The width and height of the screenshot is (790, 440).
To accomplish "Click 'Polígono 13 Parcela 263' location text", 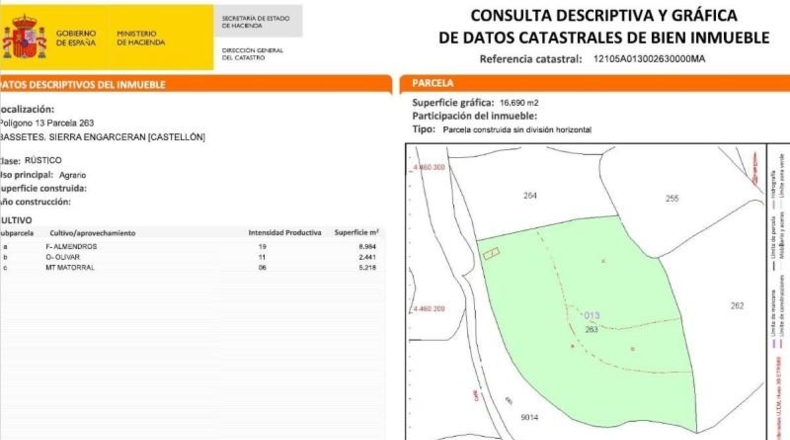I will pos(47,123).
